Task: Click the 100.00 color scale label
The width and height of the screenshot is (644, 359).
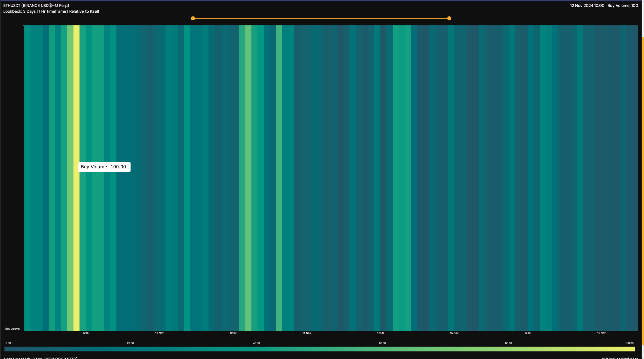Action: tap(629, 343)
